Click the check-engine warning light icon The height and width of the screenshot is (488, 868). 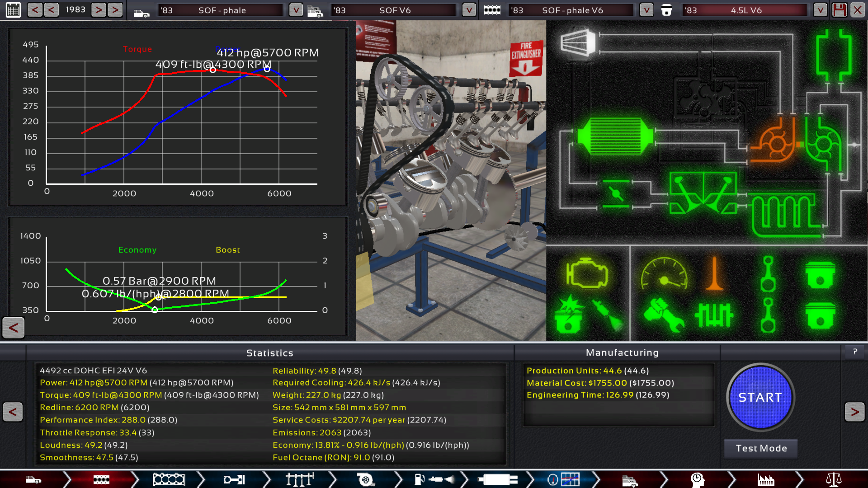(587, 274)
